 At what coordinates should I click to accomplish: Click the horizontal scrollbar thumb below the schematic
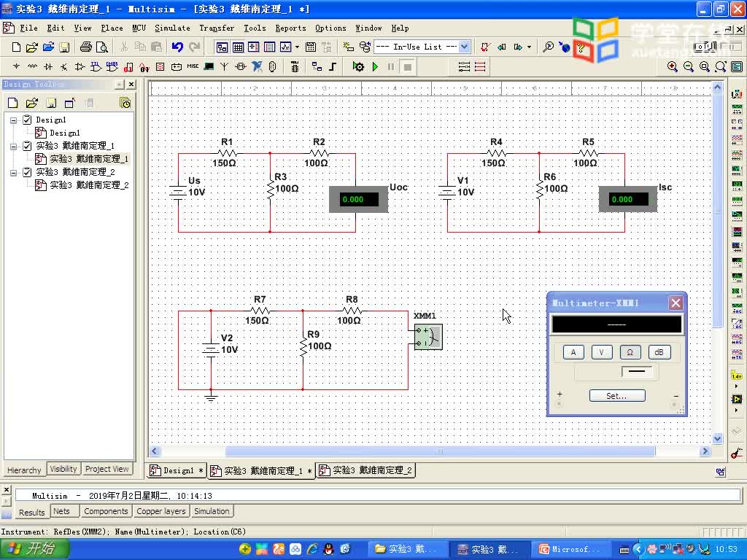(x=440, y=451)
